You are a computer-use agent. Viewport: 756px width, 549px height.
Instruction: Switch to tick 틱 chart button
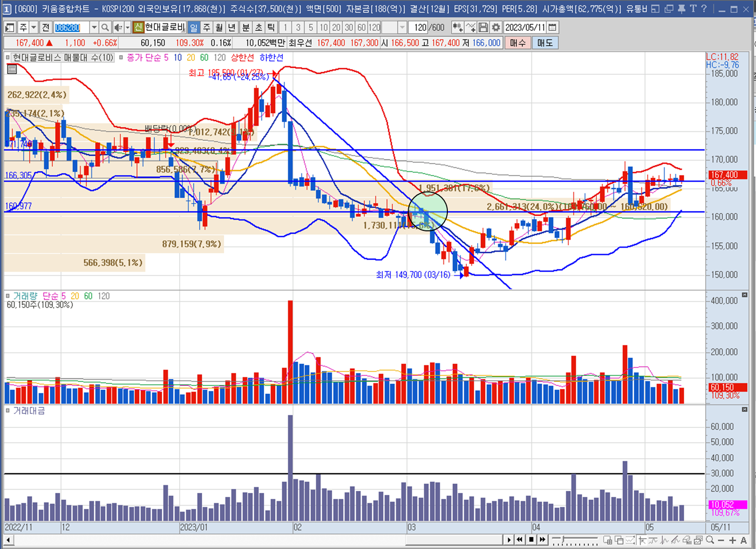click(271, 28)
